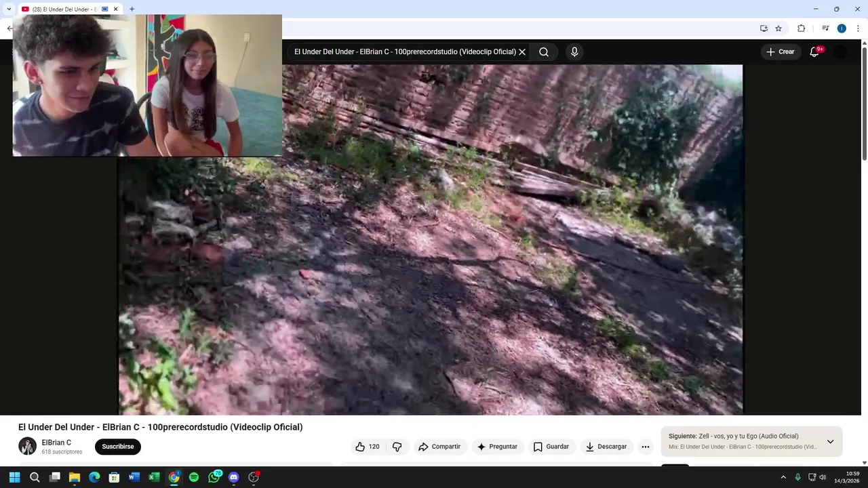Open the ElBrian C channel name link

tap(56, 443)
